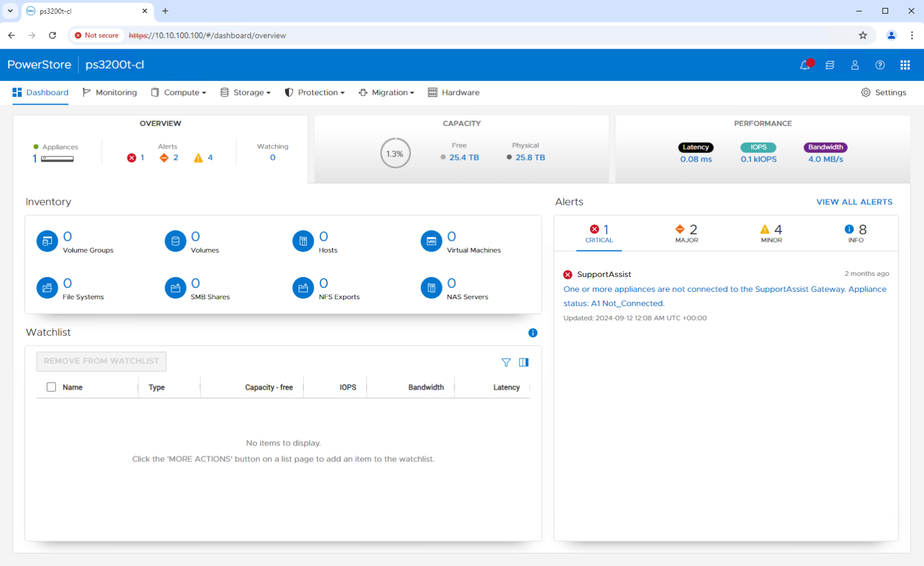The image size is (924, 566).
Task: Click the SupportAssist critical error icon
Action: pyautogui.click(x=568, y=275)
